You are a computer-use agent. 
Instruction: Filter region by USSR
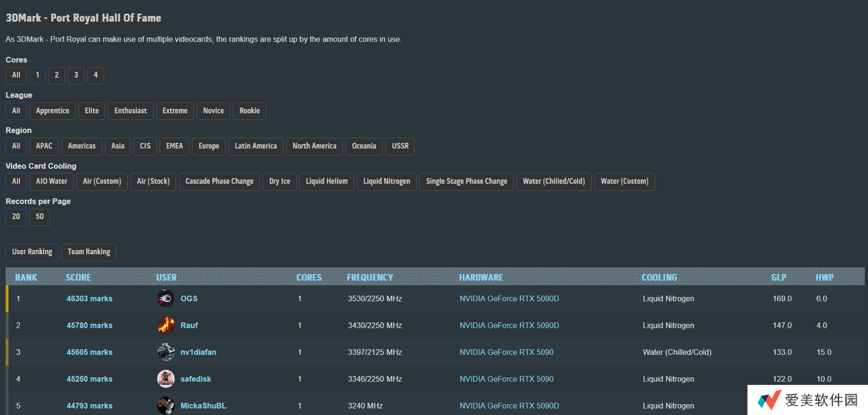pos(400,146)
